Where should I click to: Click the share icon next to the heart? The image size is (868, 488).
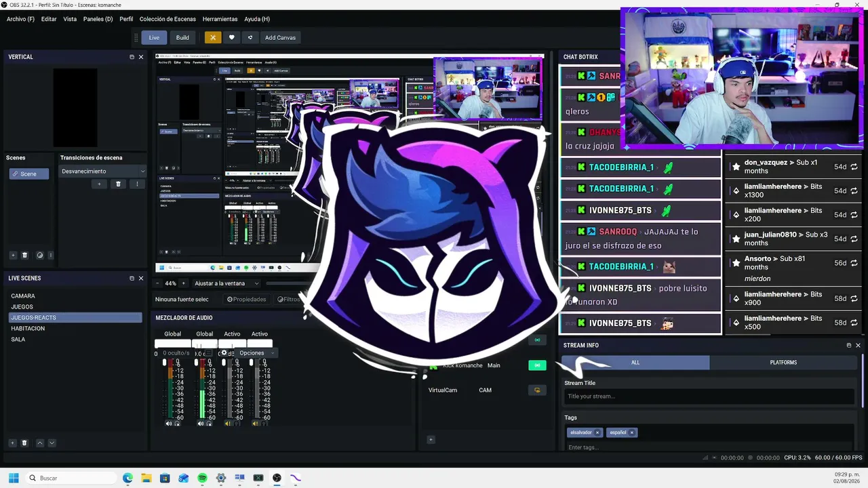pyautogui.click(x=250, y=37)
